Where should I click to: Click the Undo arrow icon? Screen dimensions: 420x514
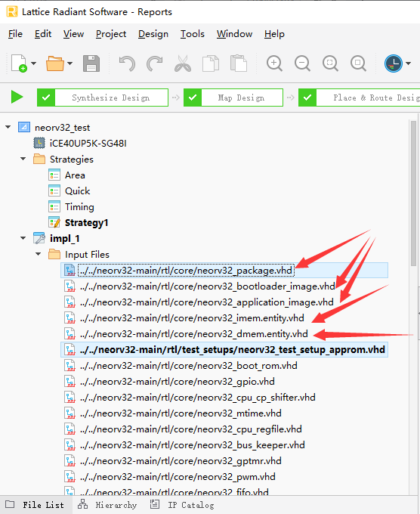point(127,63)
